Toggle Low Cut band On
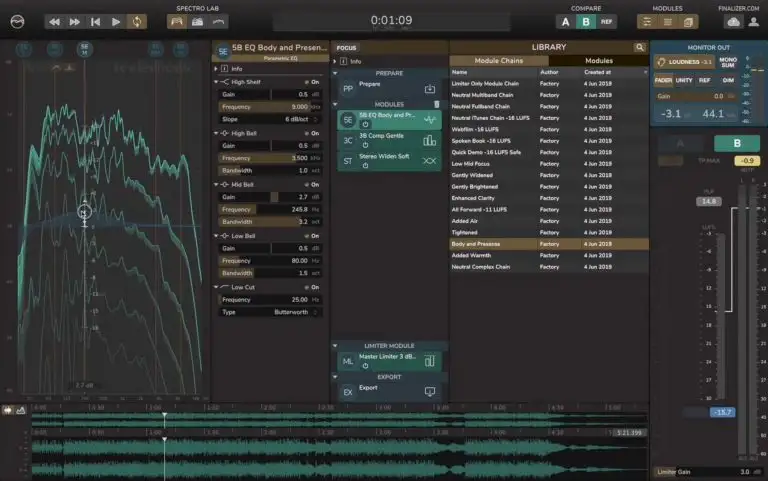This screenshot has width=768, height=481. [x=312, y=288]
